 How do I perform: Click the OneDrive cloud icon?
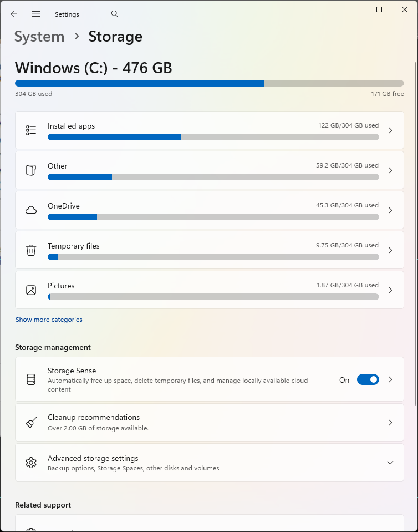(31, 210)
